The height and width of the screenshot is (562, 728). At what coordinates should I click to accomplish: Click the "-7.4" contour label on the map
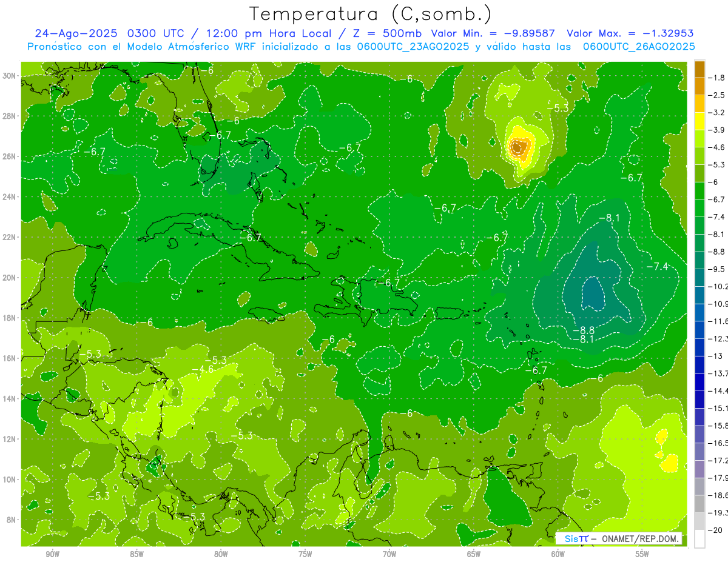pos(657,267)
